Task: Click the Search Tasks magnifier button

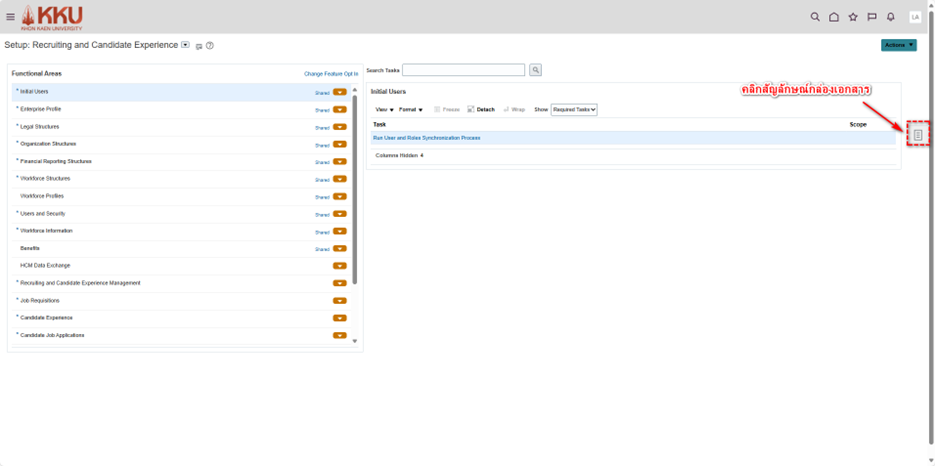Action: click(x=536, y=70)
